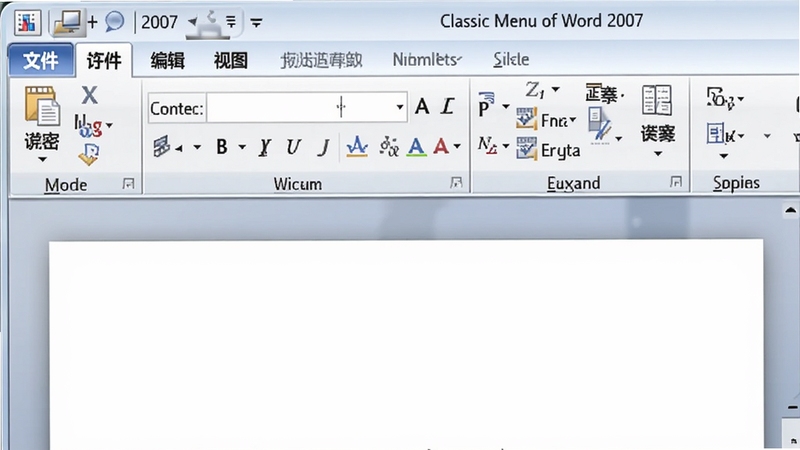
Task: Click the N numbering icon
Action: 487,145
